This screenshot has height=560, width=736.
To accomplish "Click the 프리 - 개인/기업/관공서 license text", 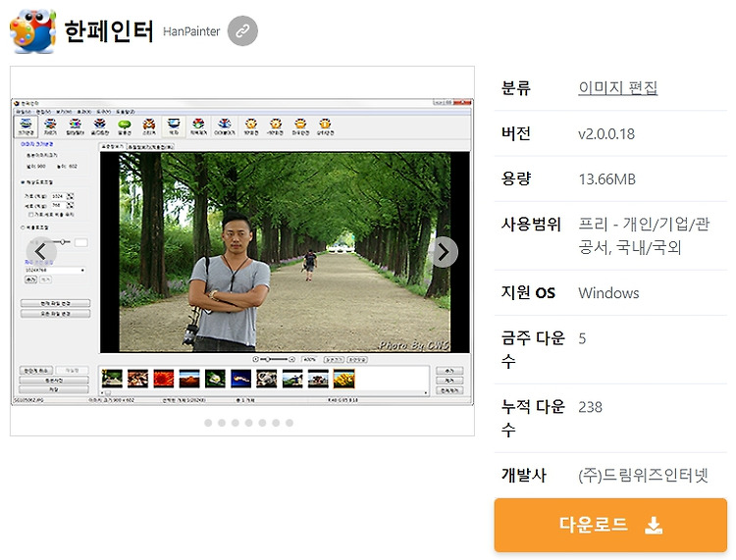I will [x=644, y=235].
